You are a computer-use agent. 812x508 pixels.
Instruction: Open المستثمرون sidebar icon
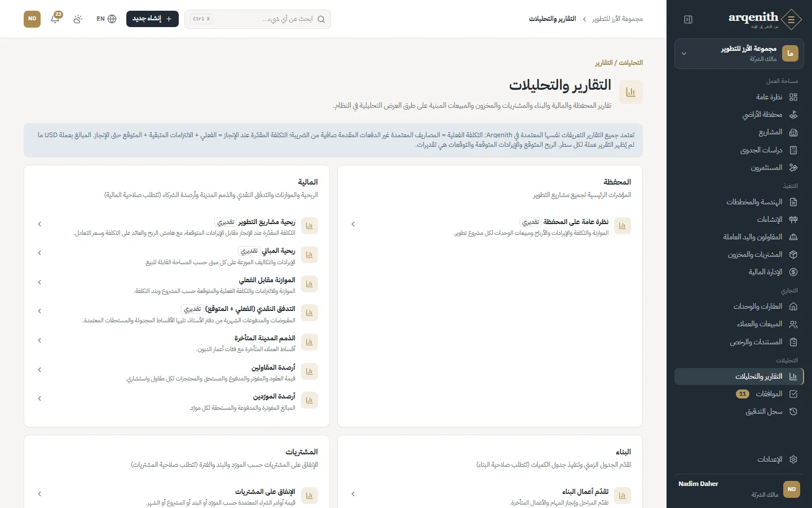(793, 168)
